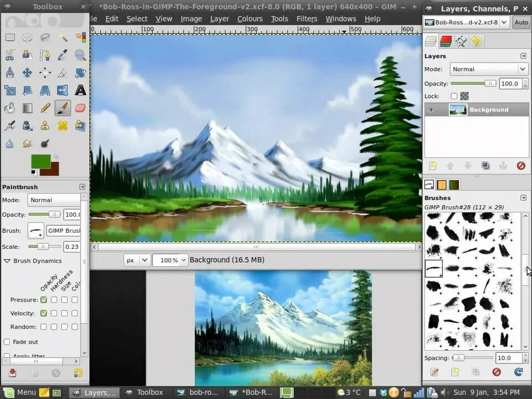The width and height of the screenshot is (532, 399).
Task: Open the layer Mode dropdown
Action: pos(489,69)
